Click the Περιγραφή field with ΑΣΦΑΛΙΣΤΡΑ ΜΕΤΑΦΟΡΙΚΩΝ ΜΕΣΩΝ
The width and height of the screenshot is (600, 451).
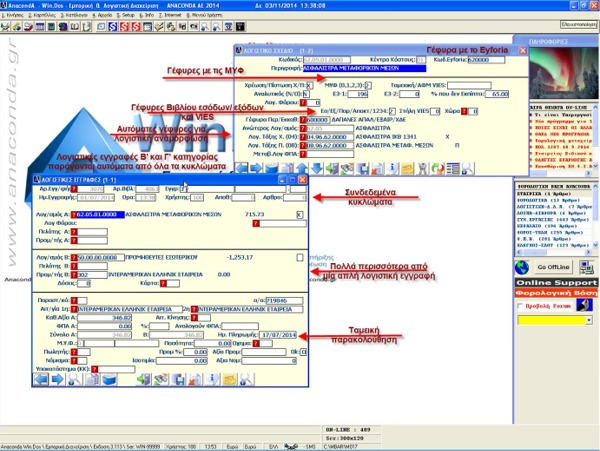coord(364,68)
